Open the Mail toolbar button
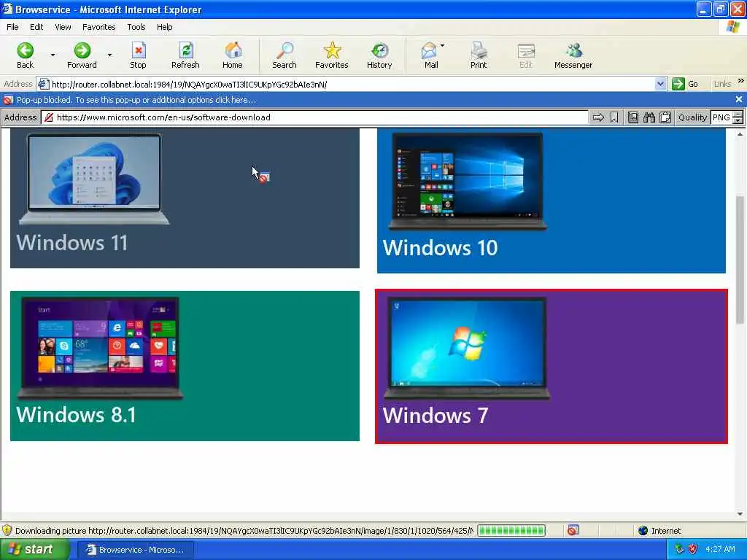Viewport: 747px width, 560px height. click(430, 55)
